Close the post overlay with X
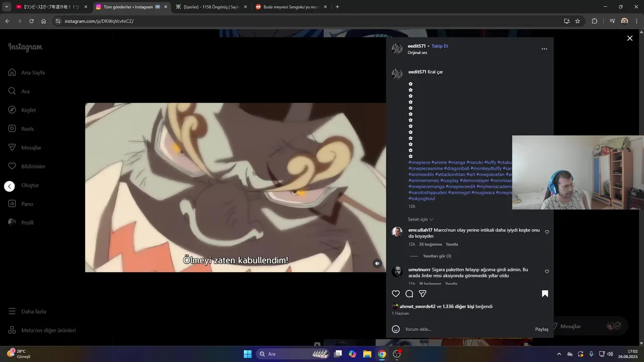644x362 pixels. [x=629, y=38]
